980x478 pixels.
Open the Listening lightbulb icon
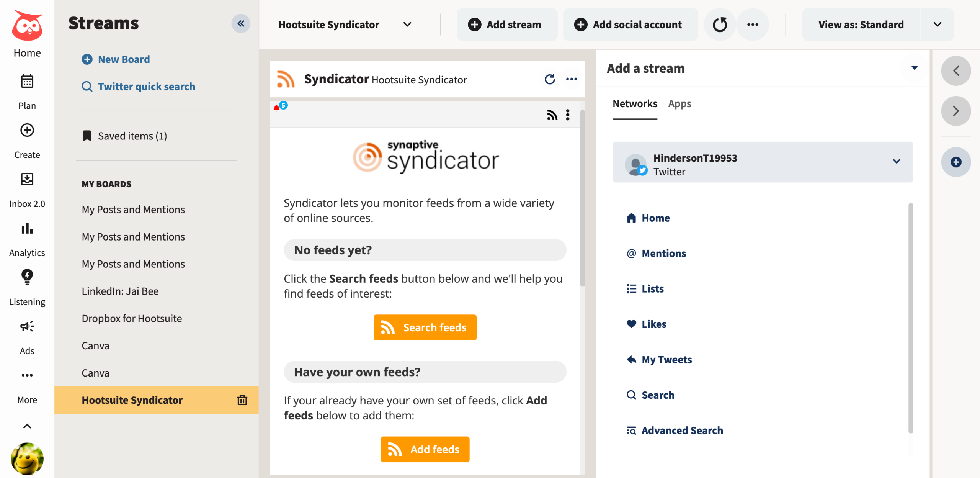click(27, 277)
